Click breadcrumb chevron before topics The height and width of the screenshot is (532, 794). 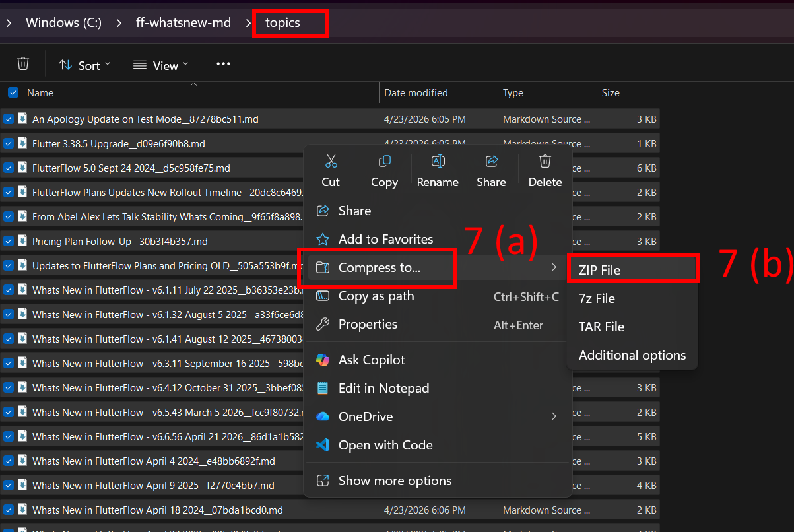(248, 23)
